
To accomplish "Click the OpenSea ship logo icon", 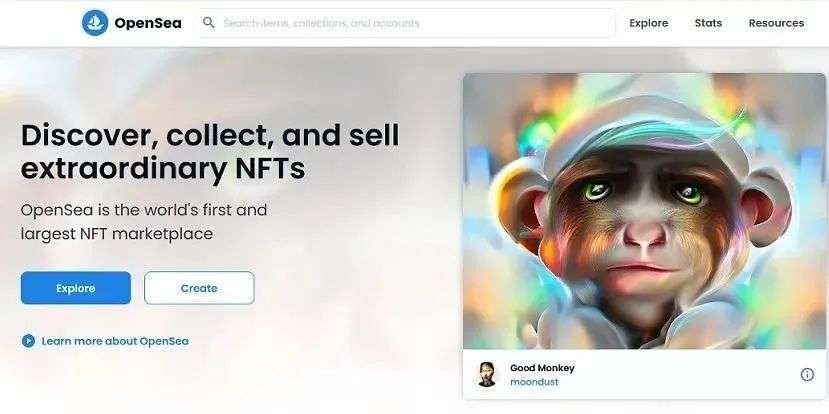I will [95, 23].
